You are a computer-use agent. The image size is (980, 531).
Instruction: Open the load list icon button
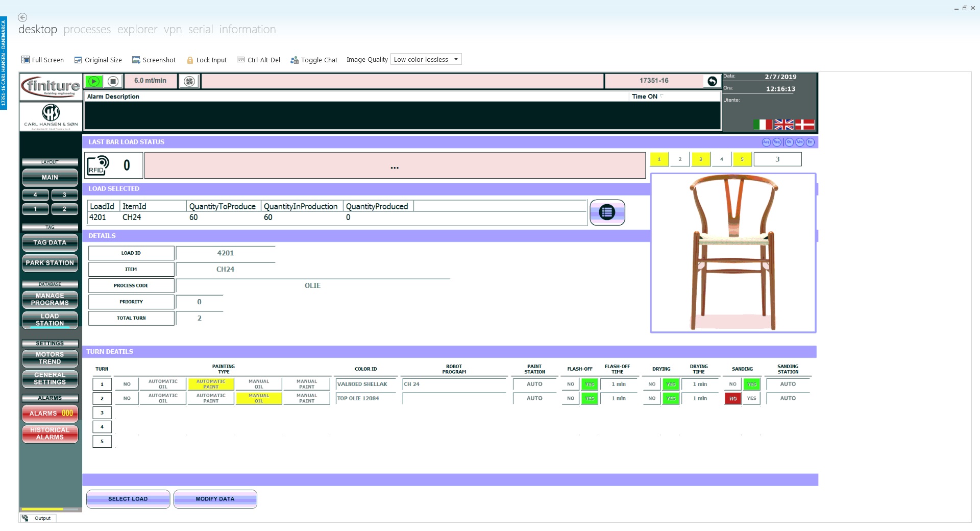point(607,212)
